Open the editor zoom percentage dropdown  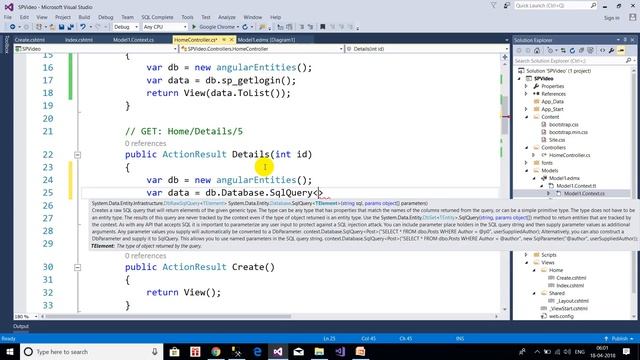pyautogui.click(x=26, y=316)
